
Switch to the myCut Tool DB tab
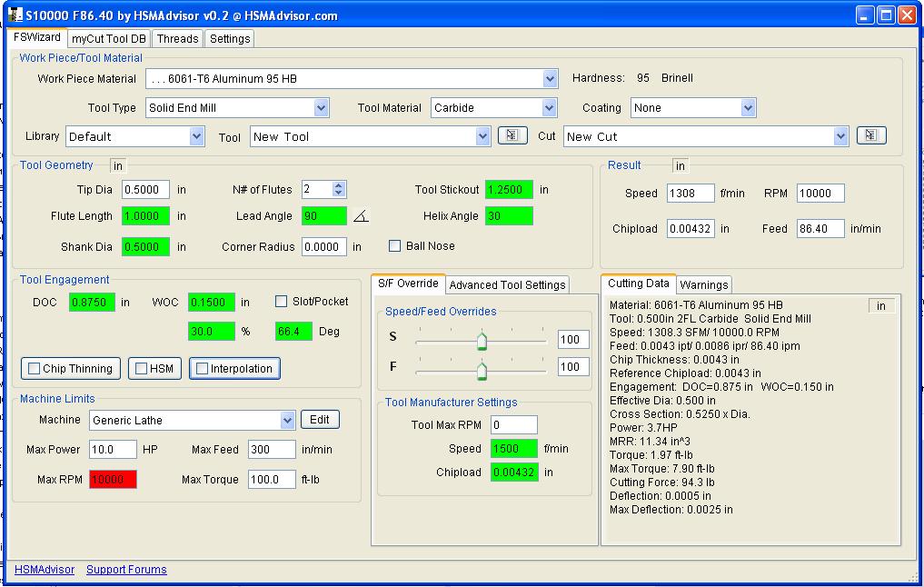(109, 38)
